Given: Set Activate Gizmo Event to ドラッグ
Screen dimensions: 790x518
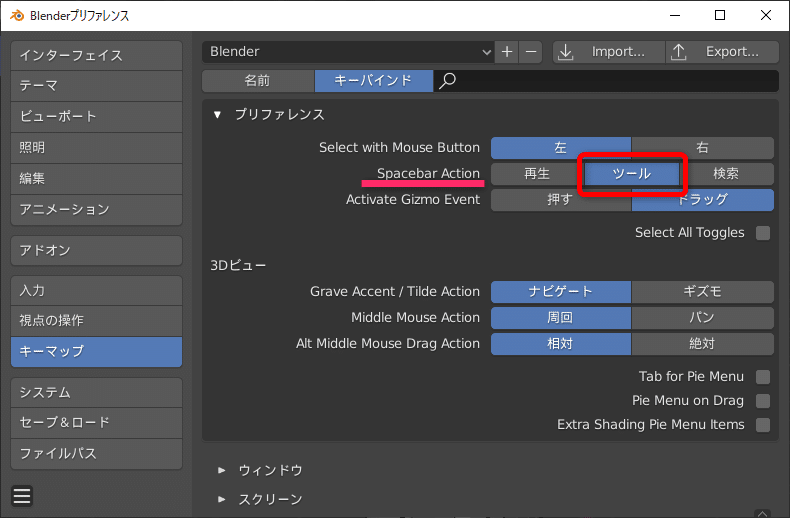Looking at the screenshot, I should [x=702, y=200].
